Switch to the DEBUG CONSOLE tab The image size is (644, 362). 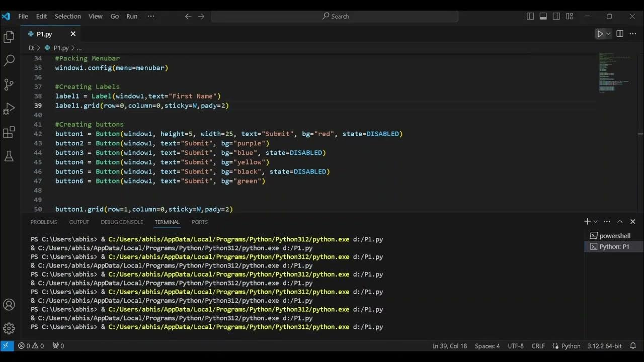tap(122, 222)
